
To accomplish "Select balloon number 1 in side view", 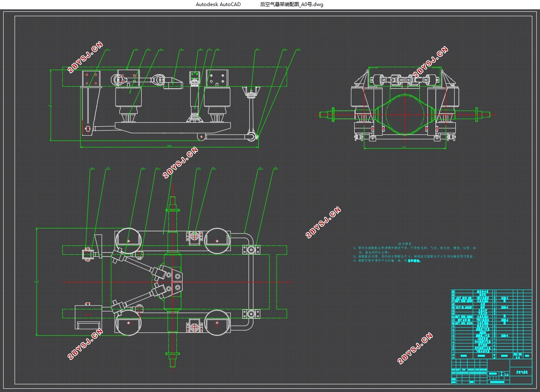I will 108,49.
